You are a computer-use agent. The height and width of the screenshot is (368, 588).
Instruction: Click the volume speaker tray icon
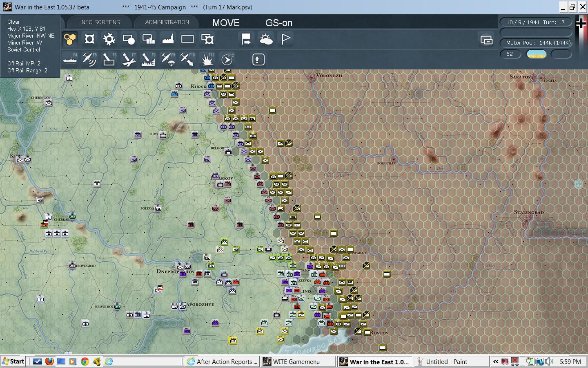548,361
